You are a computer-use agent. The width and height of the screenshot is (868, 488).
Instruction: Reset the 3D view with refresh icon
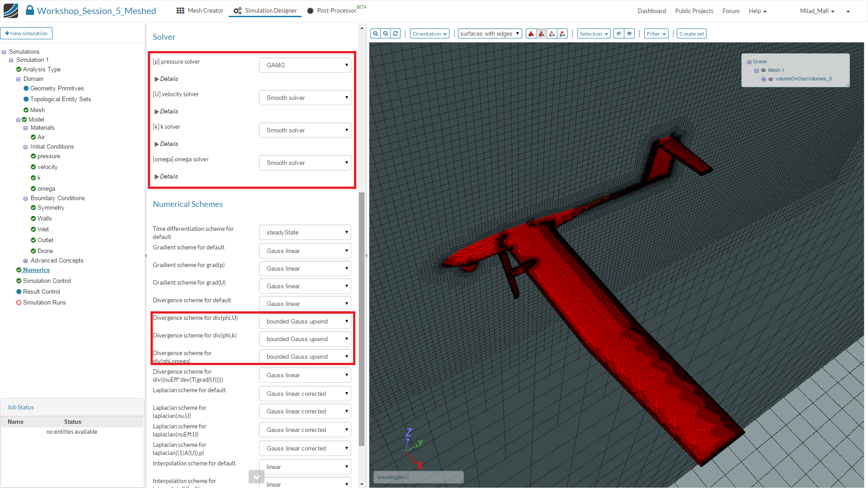click(x=396, y=33)
